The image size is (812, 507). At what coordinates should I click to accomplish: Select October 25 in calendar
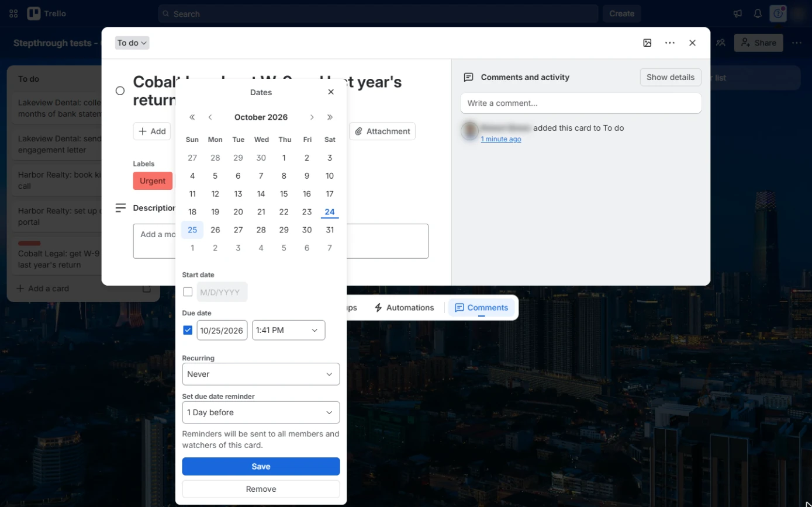(192, 230)
